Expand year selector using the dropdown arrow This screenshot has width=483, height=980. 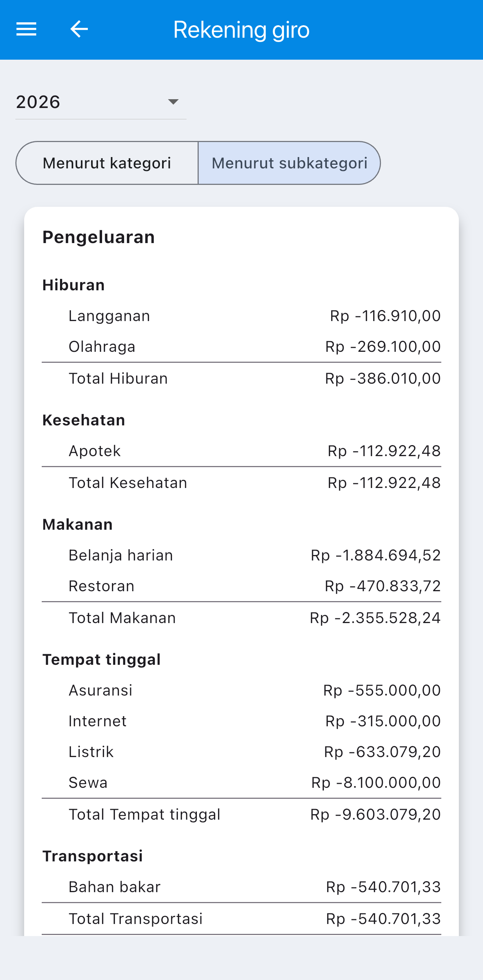coord(173,102)
